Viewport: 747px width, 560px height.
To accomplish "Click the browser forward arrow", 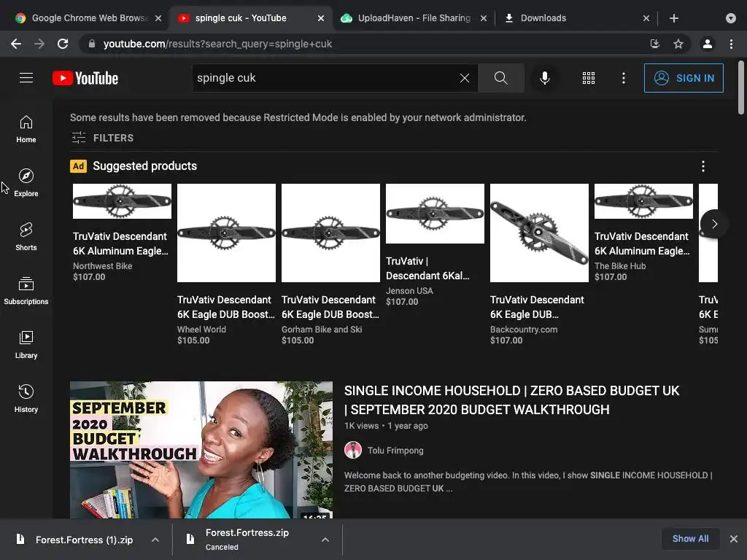I will pos(39,44).
